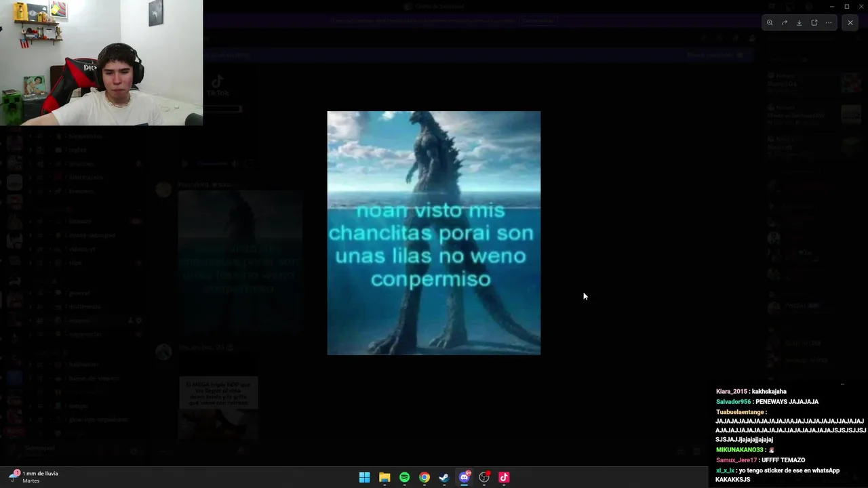Open File Explorer from the taskbar
Image resolution: width=868 pixels, height=488 pixels.
tap(384, 477)
